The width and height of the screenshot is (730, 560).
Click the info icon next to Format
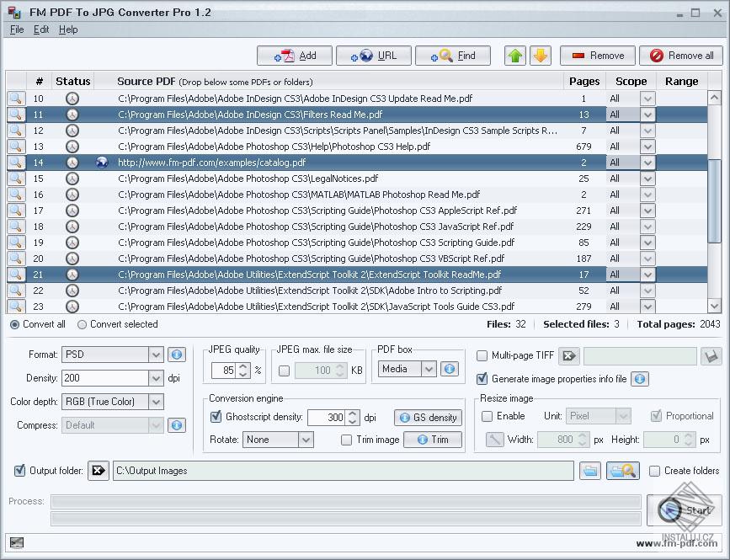click(x=176, y=355)
